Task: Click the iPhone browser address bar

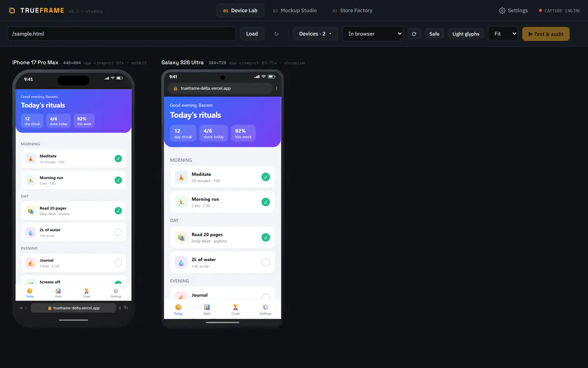Action: [73, 308]
